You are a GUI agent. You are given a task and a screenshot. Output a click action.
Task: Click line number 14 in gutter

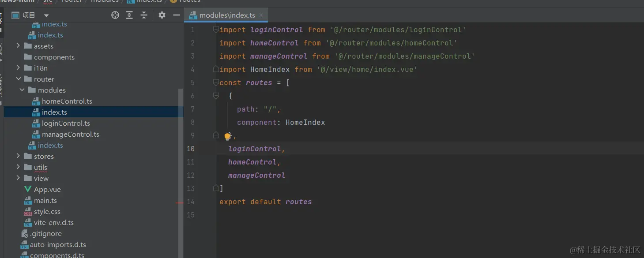tap(190, 202)
